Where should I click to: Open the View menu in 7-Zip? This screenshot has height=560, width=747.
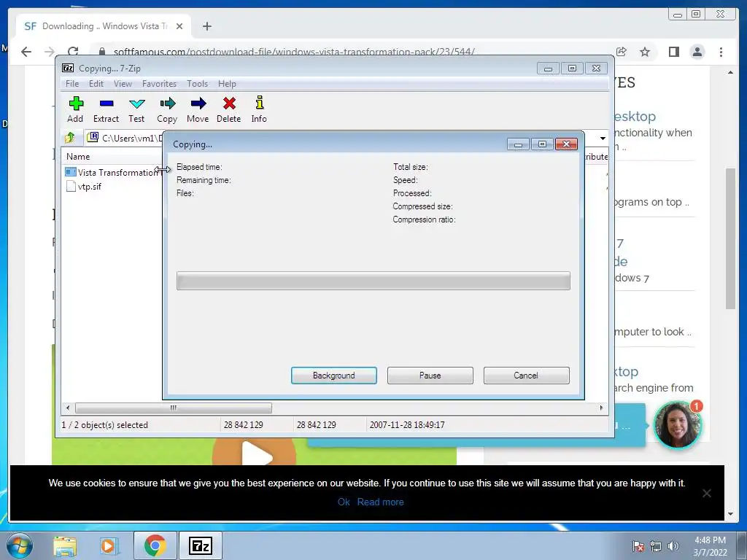(x=123, y=84)
